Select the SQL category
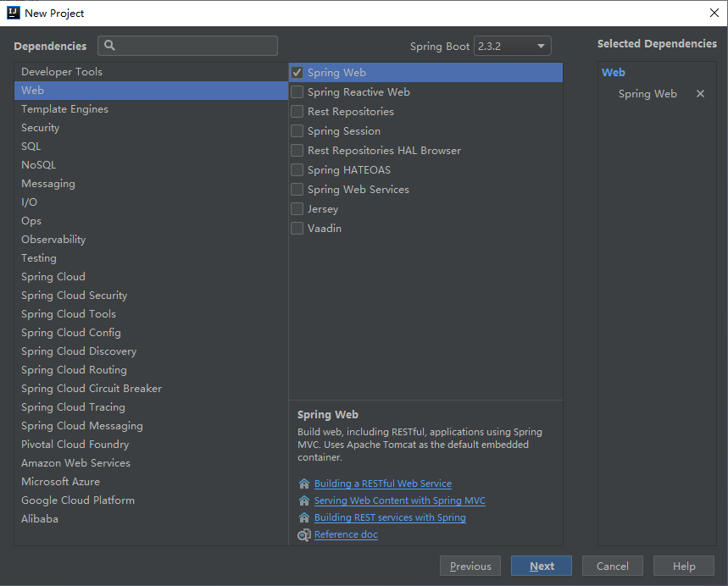The image size is (728, 586). pos(152,146)
